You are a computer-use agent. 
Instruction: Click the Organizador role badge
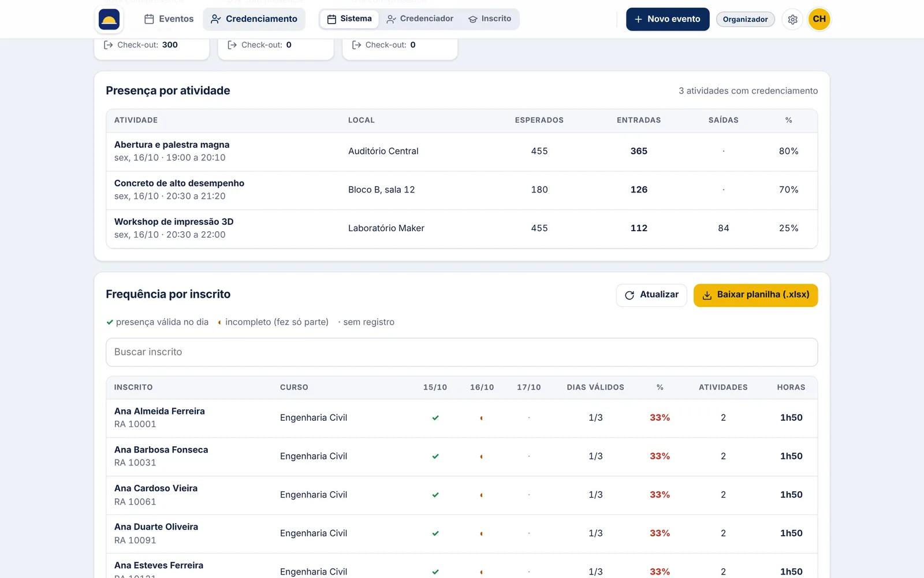tap(745, 19)
